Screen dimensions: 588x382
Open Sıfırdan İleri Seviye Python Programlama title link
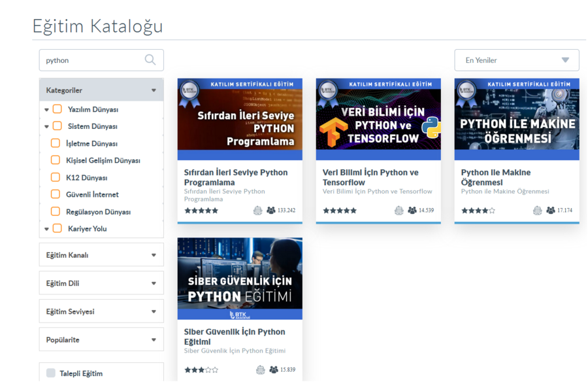[236, 177]
